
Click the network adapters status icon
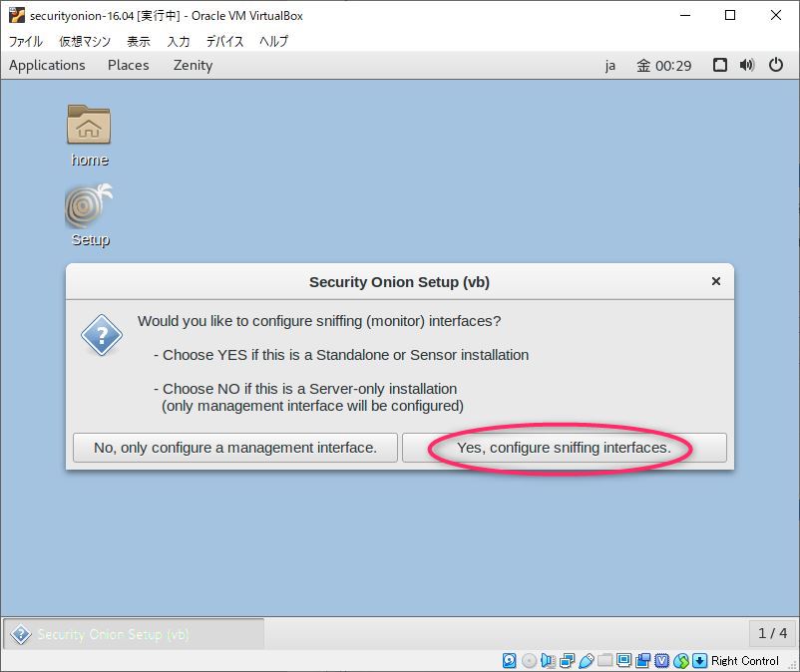tap(567, 661)
